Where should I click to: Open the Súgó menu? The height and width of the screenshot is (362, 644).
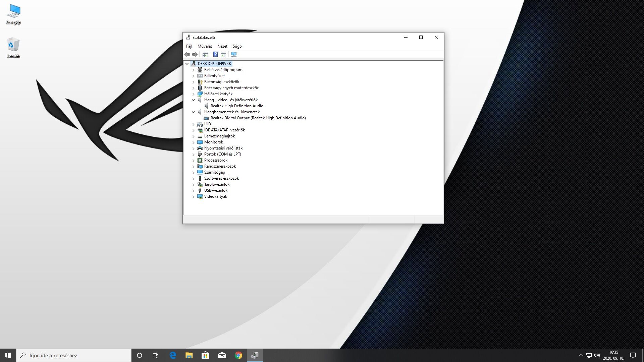[x=237, y=46]
